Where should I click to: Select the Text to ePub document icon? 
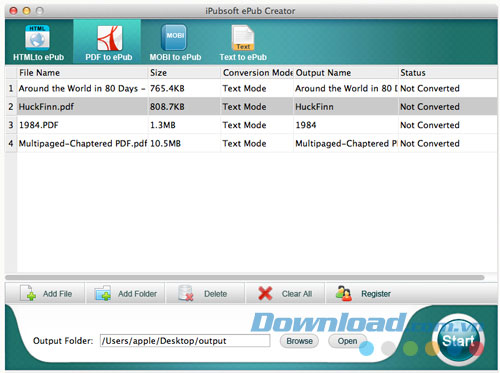(x=243, y=38)
